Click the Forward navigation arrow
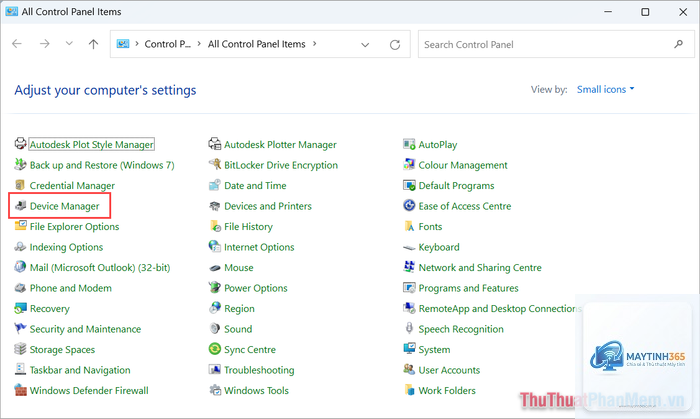The height and width of the screenshot is (419, 700). pyautogui.click(x=45, y=43)
